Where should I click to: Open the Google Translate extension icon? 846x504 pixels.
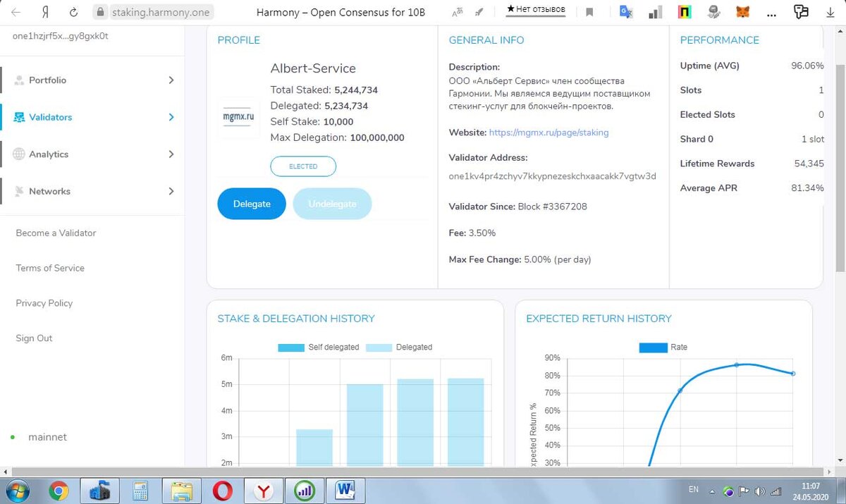625,12
